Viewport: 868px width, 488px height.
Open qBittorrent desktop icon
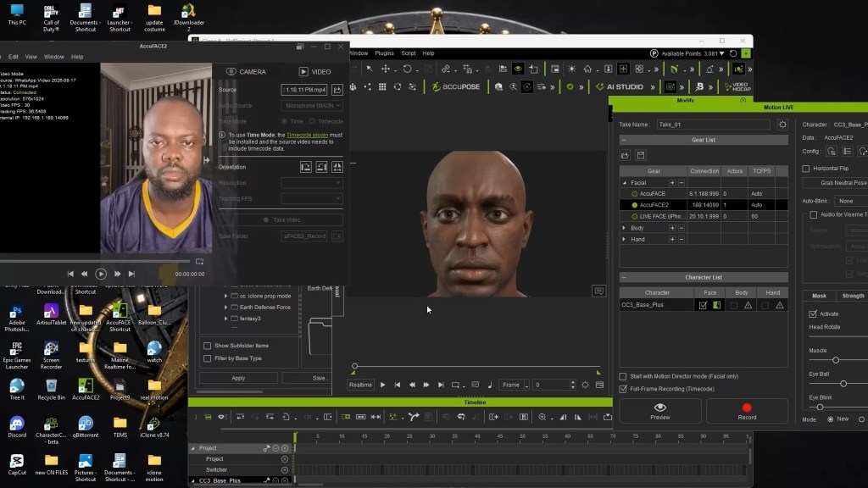coord(86,427)
